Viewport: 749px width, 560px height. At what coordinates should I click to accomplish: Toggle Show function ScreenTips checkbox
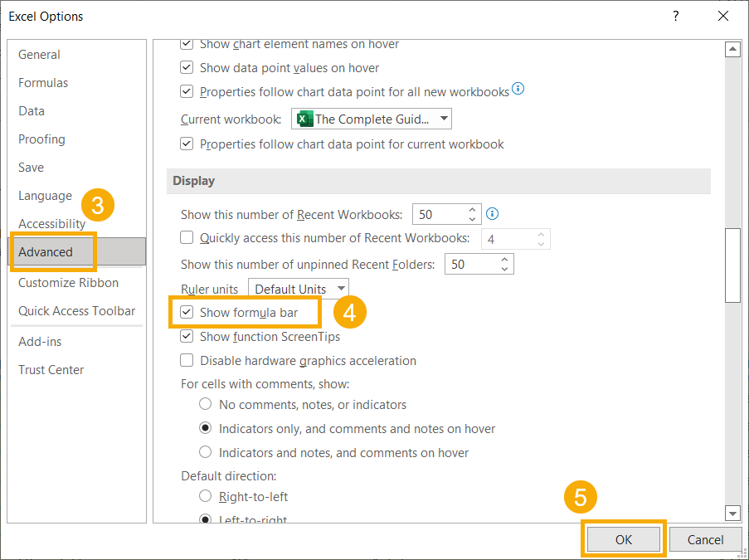pos(187,337)
